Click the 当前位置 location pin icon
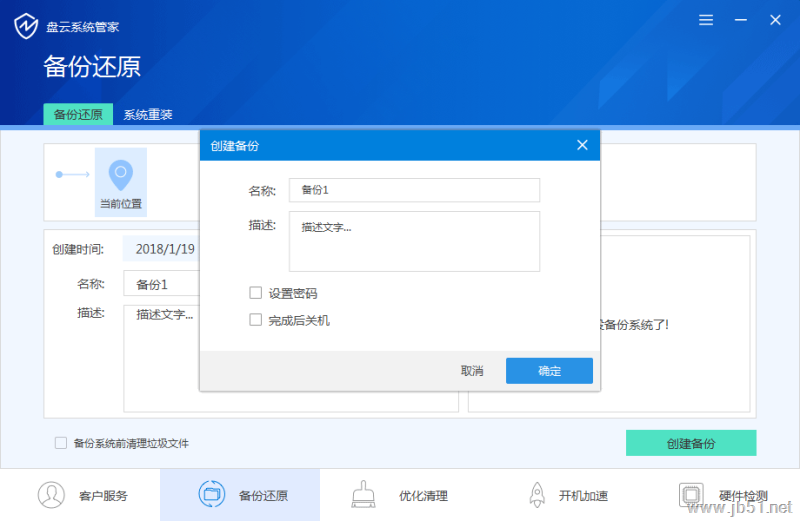The height and width of the screenshot is (521, 800). [x=121, y=175]
